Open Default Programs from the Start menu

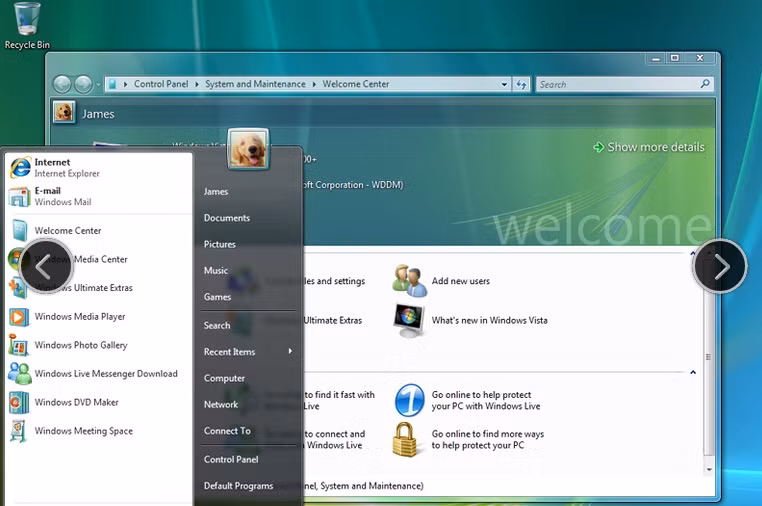point(238,486)
